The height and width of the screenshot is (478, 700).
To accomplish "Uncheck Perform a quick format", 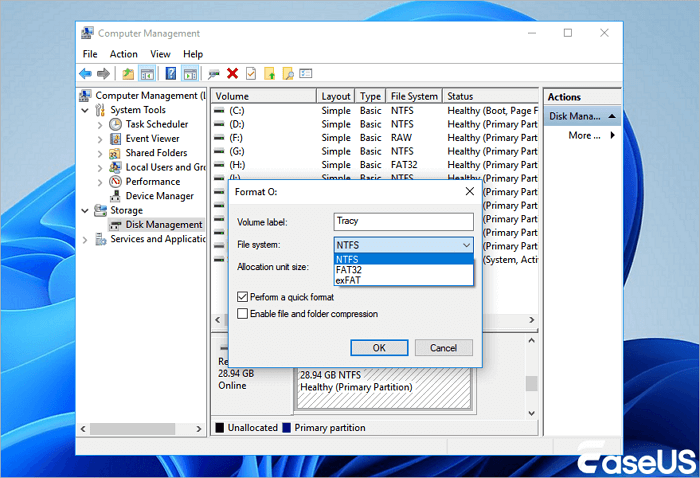I will (243, 297).
